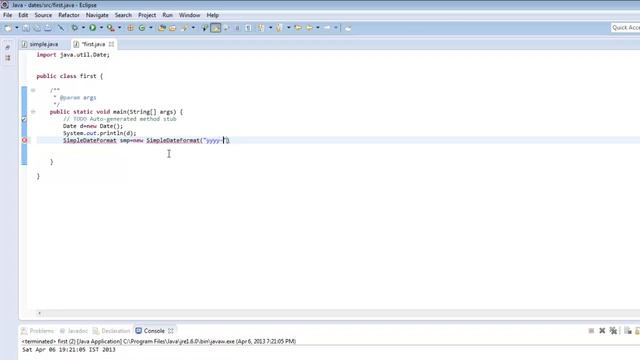Open the File menu

click(x=7, y=15)
